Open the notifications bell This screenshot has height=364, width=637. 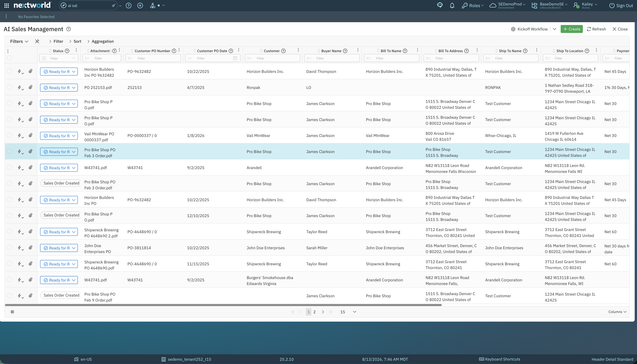(452, 5)
